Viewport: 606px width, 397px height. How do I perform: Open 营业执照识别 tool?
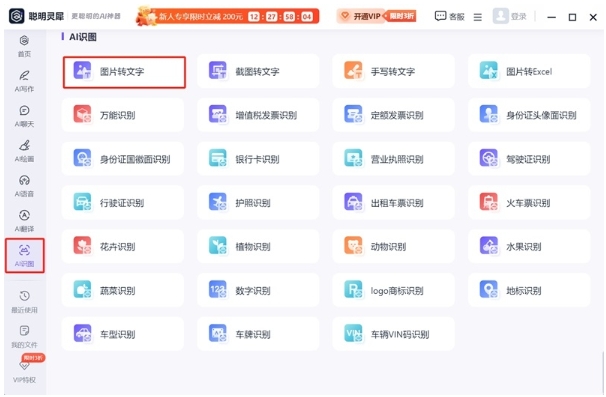point(393,159)
